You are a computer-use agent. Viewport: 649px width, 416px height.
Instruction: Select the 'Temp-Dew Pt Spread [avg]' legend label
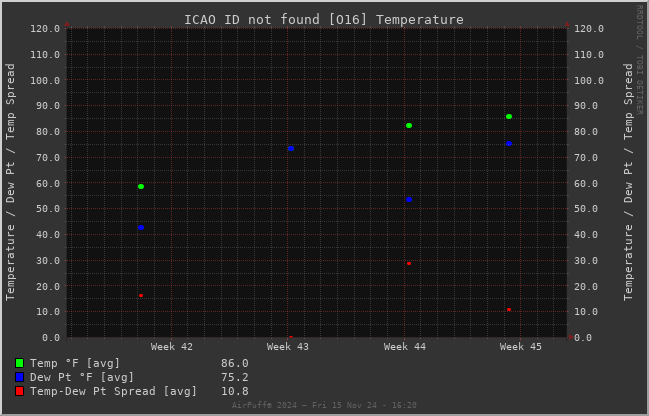(113, 391)
